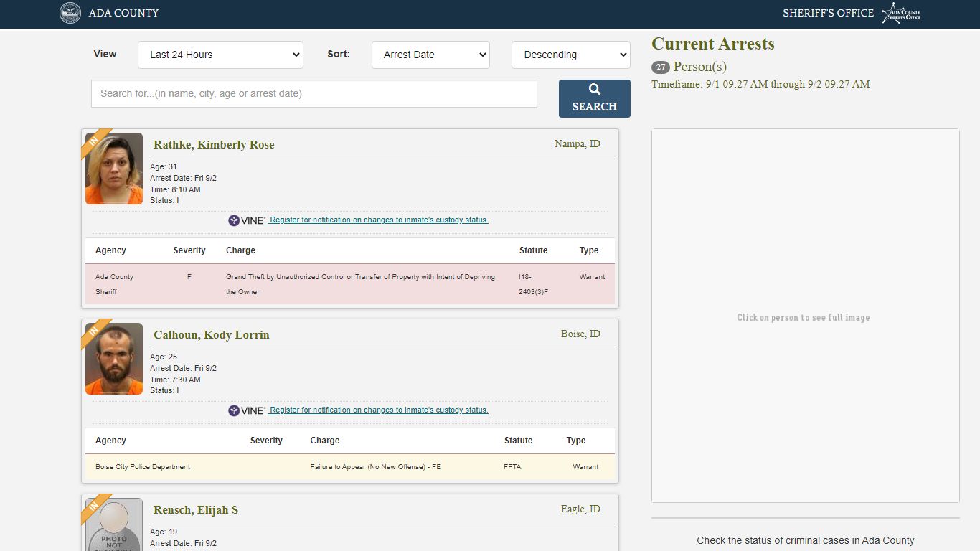This screenshot has height=551, width=980.
Task: Click the criminal cases status text
Action: coord(806,541)
